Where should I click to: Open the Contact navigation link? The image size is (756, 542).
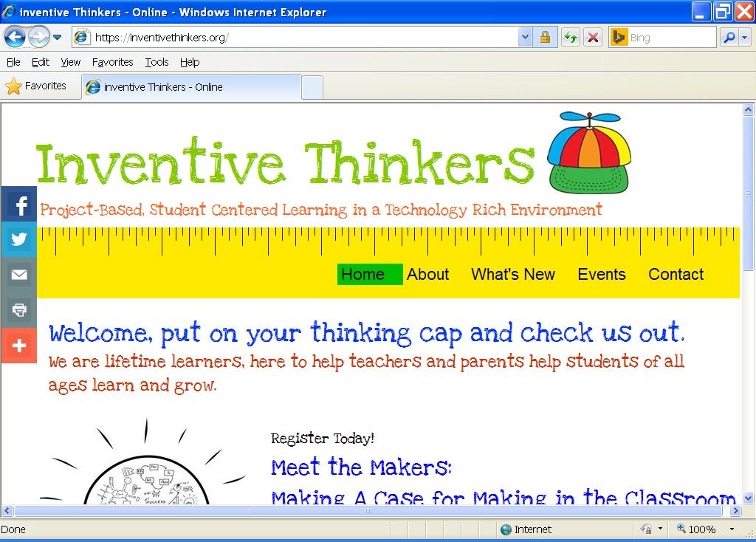click(x=676, y=275)
